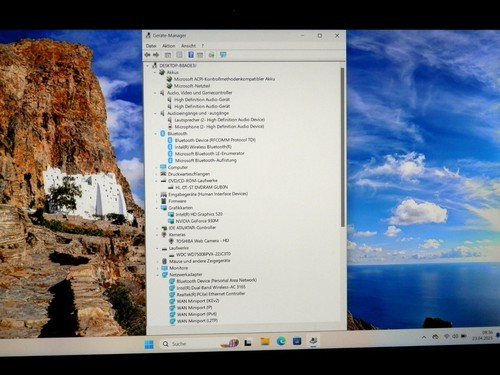Open the Datei menu
Image resolution: width=500 pixels, height=375 pixels.
point(151,46)
